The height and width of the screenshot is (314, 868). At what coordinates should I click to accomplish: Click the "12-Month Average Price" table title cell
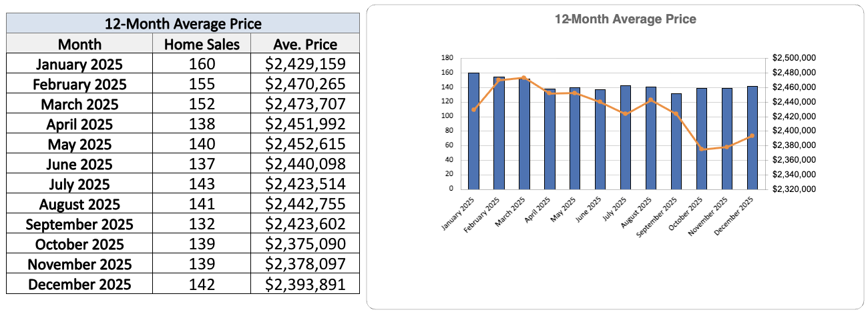(x=183, y=24)
